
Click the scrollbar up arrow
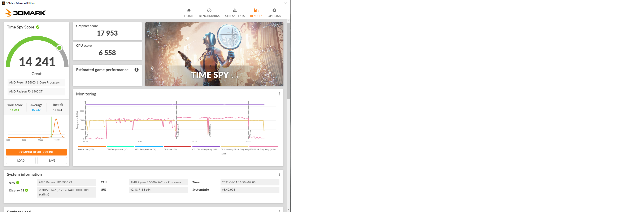(288, 21)
